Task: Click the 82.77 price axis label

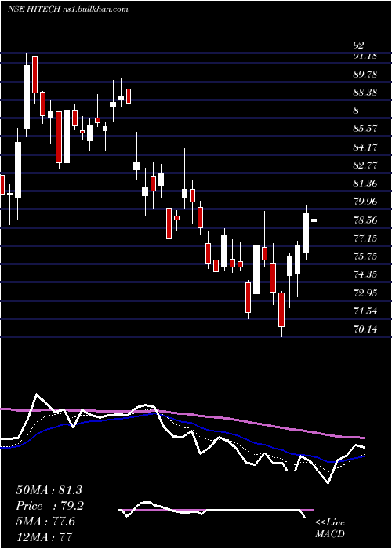Action: tap(365, 165)
